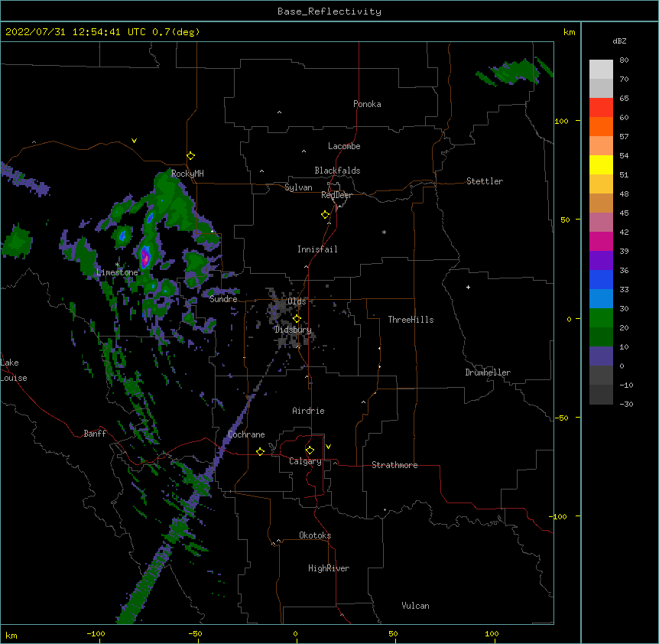659x644 pixels.
Task: Click the white asterisk marker east of Innisfail
Action: pos(384,233)
